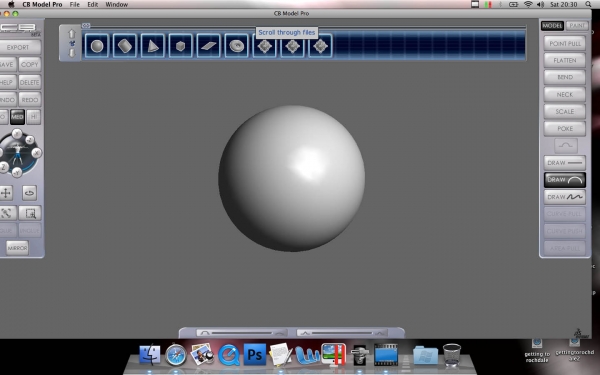Open Spotlight search in menu bar
Viewport: 600px width, 375px height.
coord(588,5)
